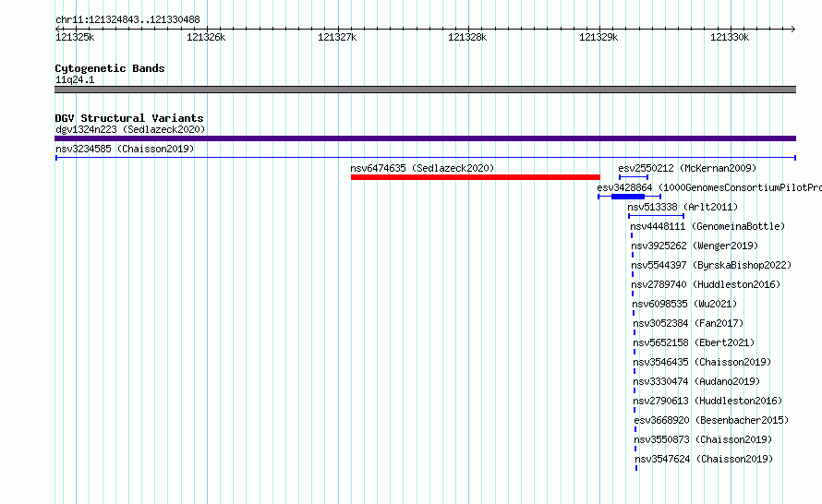This screenshot has width=822, height=504.
Task: Open esv2550212 (McKernan2009) variant label
Action: click(687, 168)
